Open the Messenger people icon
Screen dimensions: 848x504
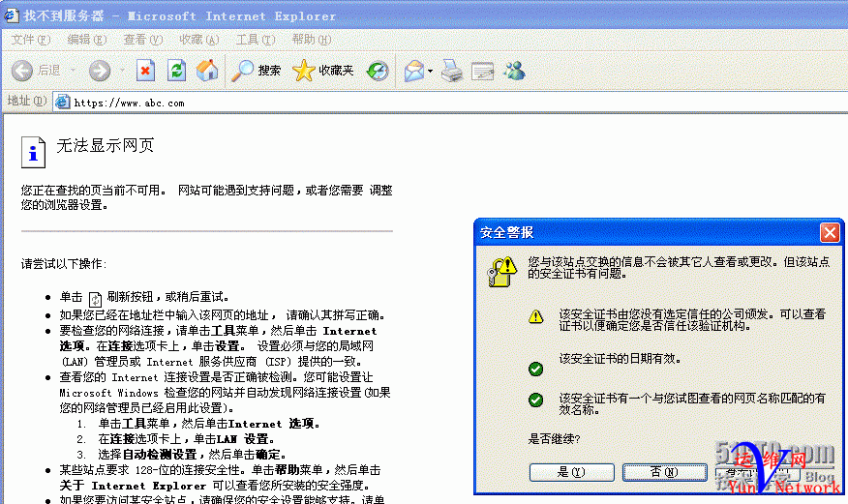coord(514,71)
